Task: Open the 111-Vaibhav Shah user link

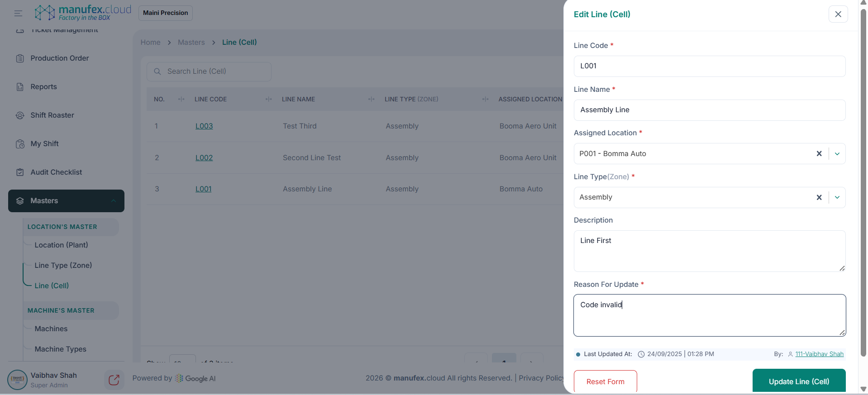Action: [819, 354]
